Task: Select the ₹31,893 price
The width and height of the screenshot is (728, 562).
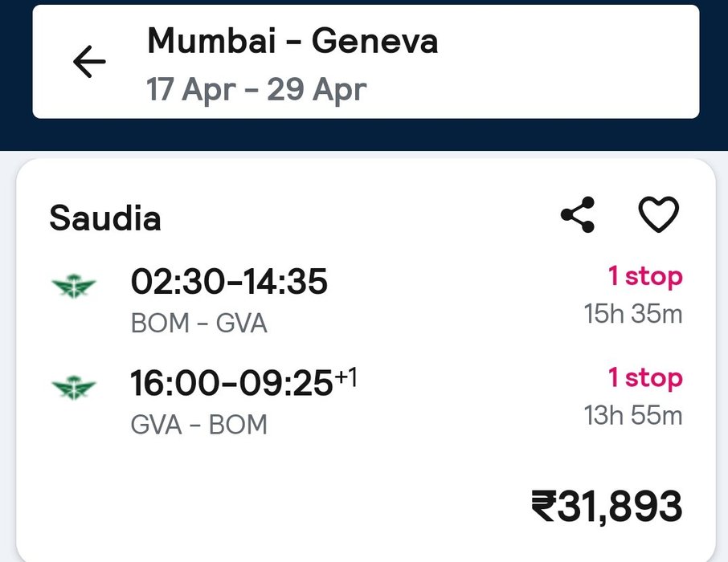Action: (x=606, y=507)
